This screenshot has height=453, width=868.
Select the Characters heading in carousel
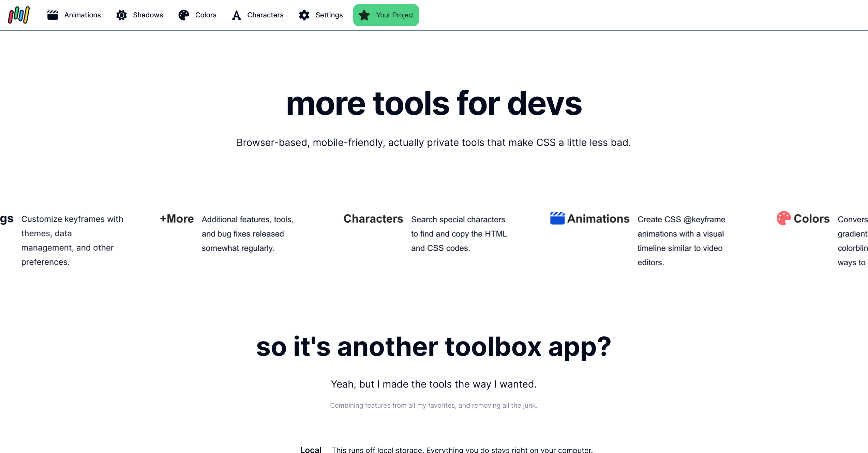pyautogui.click(x=373, y=218)
